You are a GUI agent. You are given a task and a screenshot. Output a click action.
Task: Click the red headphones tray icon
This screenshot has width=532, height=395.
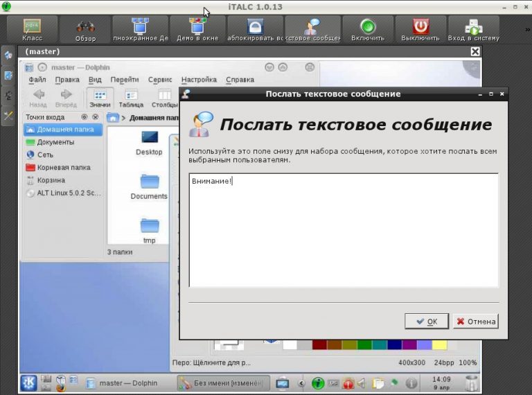[x=348, y=383]
